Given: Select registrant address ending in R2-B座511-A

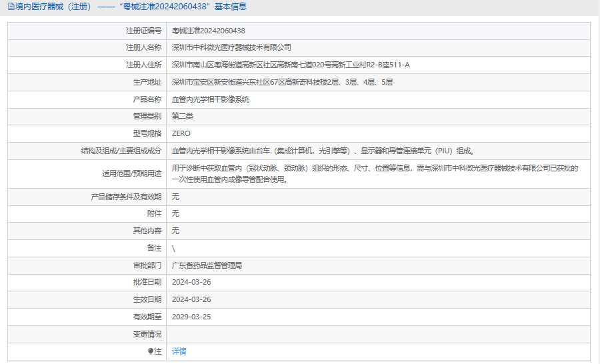Looking at the screenshot, I should tap(291, 65).
